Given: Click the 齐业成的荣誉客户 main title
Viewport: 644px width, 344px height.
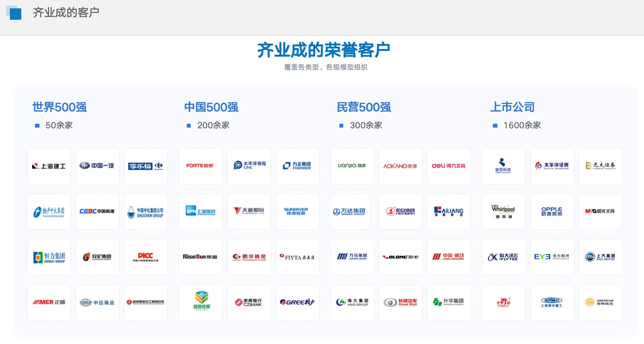Looking at the screenshot, I should coord(324,50).
